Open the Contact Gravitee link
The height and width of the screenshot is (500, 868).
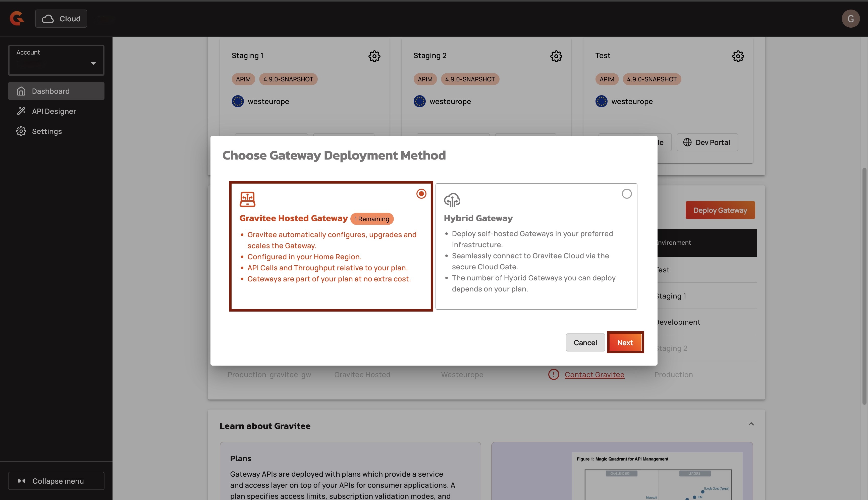coord(594,375)
